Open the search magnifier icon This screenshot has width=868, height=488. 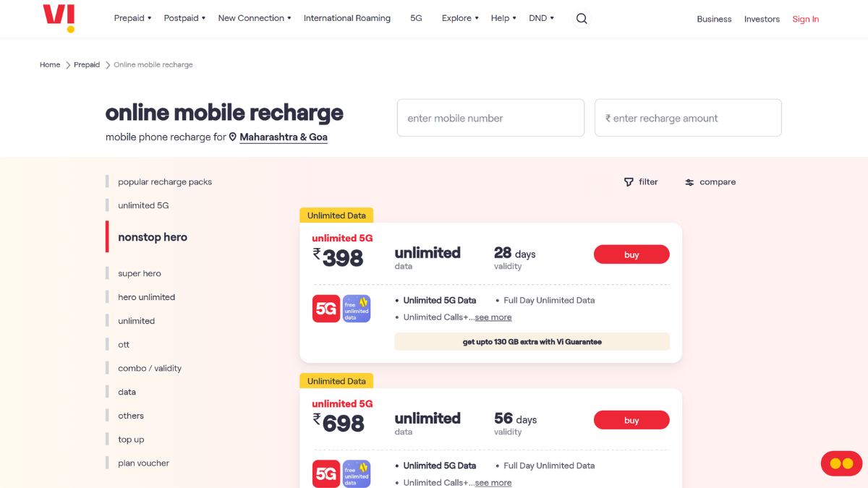click(x=582, y=19)
